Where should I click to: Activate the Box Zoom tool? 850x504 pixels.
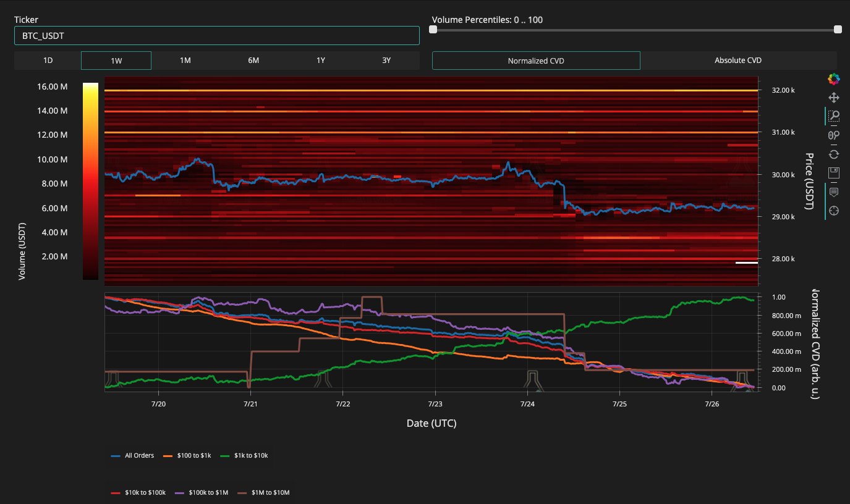pos(833,116)
